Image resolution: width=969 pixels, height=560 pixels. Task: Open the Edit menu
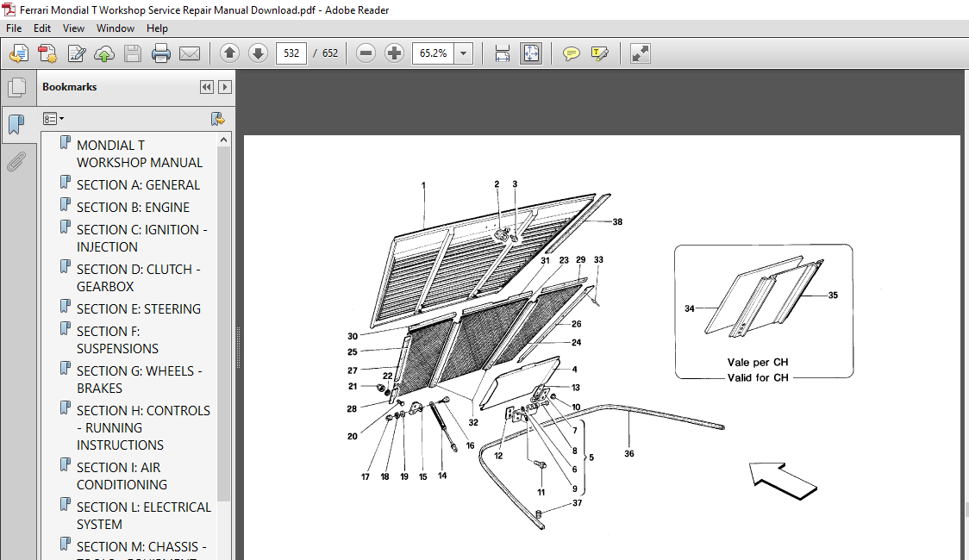pos(42,28)
